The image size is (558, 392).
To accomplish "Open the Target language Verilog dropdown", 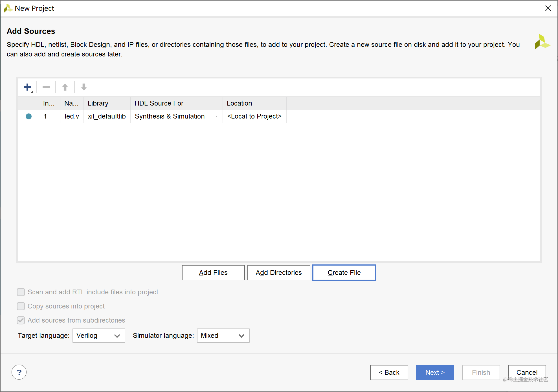I will (99, 336).
